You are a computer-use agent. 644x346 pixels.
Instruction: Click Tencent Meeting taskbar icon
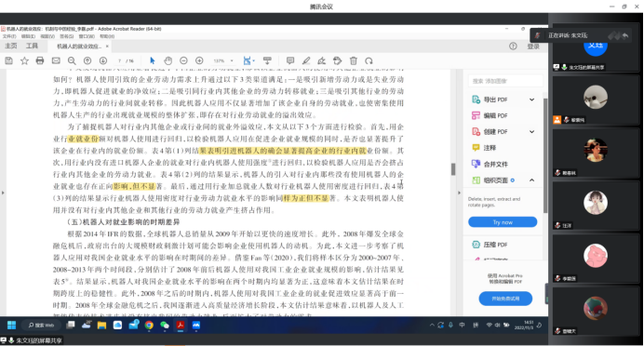pos(196,325)
